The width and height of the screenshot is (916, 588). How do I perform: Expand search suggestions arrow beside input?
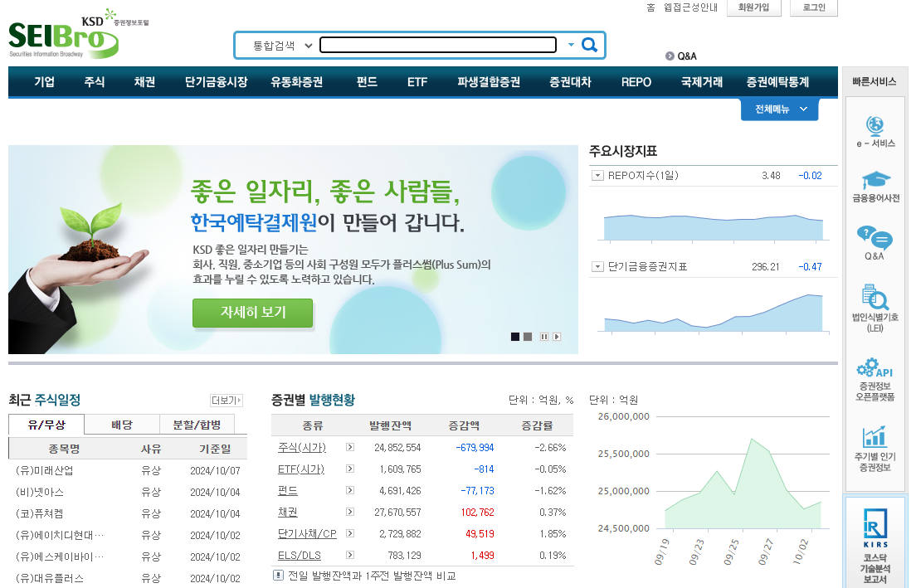tap(571, 45)
